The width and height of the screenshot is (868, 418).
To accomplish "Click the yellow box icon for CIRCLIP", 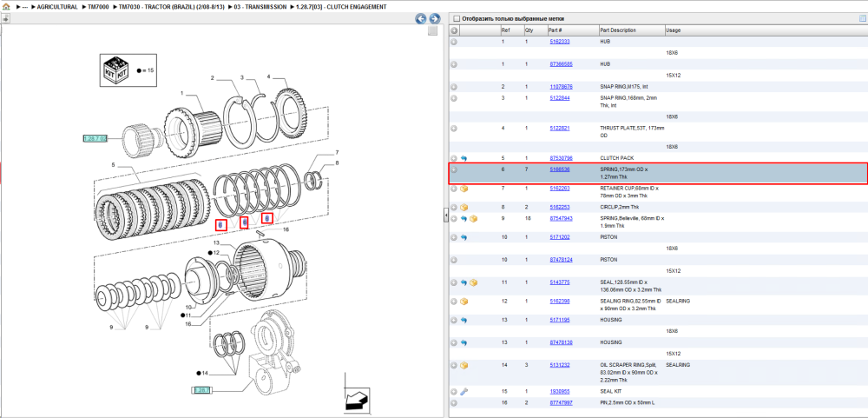I will click(464, 207).
